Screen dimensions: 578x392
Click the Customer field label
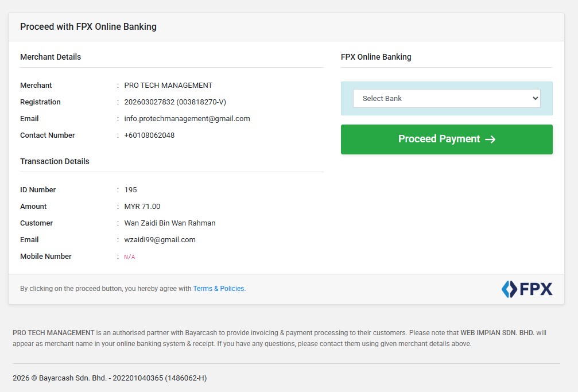click(x=36, y=223)
